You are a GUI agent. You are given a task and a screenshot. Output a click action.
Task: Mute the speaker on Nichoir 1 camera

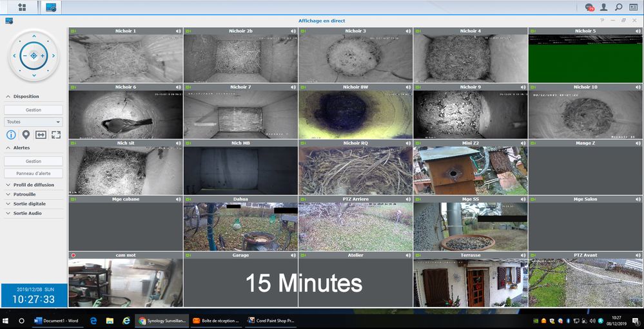(x=178, y=31)
